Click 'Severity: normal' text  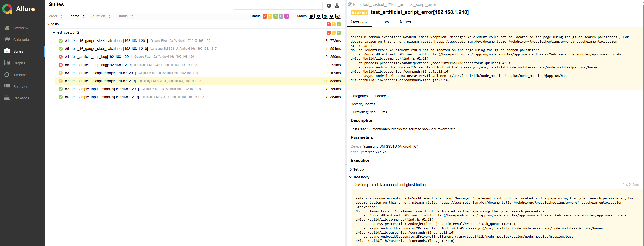pyautogui.click(x=363, y=104)
